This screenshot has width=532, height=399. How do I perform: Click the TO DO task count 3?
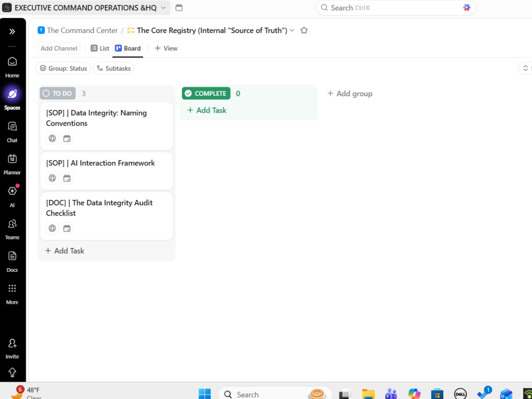click(84, 94)
